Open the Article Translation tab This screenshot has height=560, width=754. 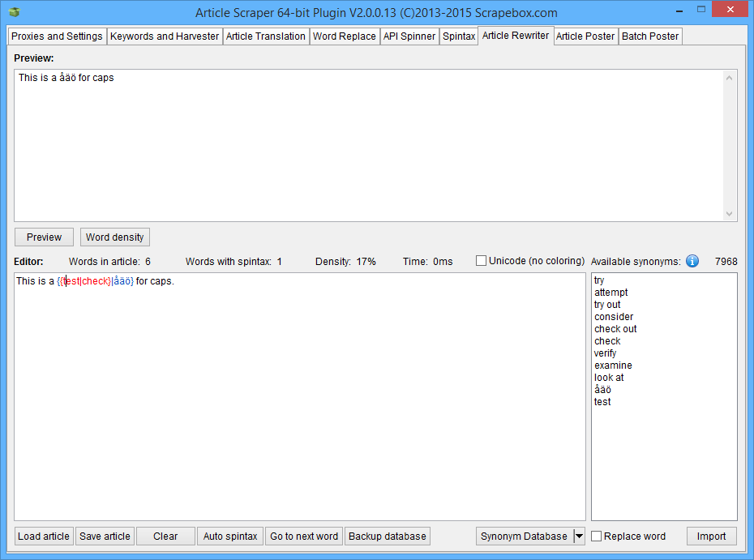pos(265,36)
